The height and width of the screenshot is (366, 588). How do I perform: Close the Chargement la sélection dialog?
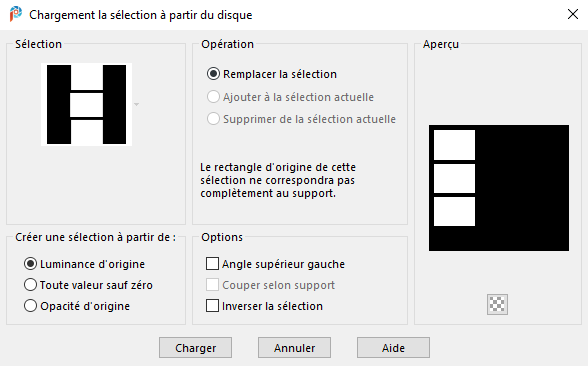573,14
